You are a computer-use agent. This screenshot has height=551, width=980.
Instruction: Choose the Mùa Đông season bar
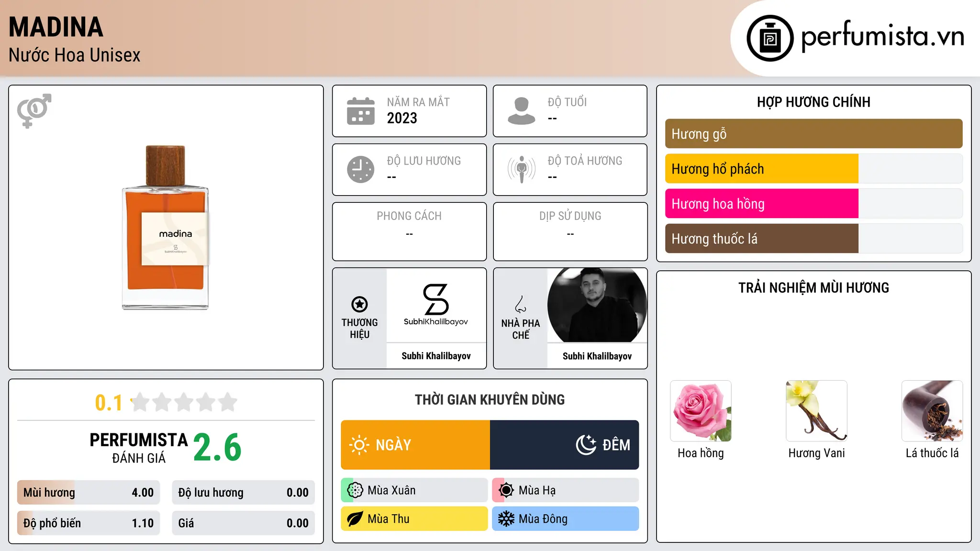[x=566, y=519]
